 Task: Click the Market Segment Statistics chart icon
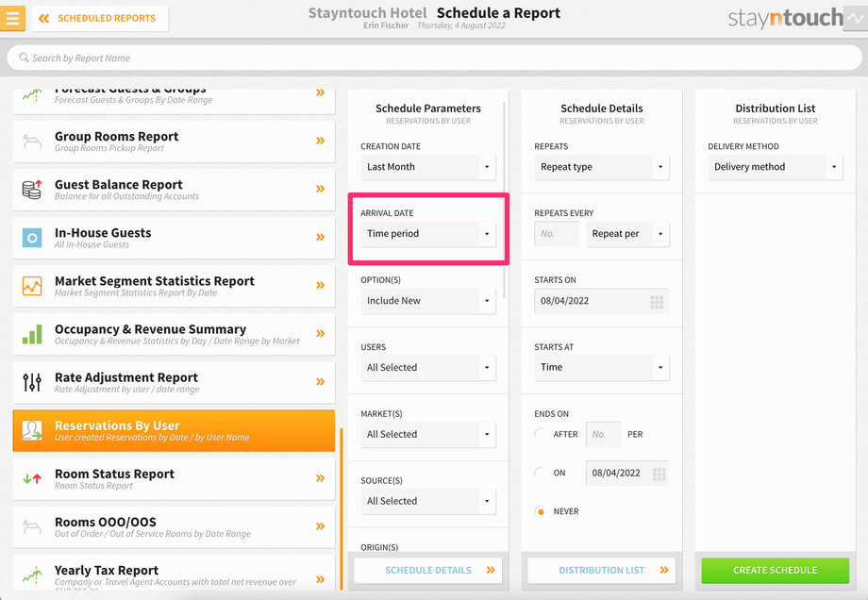click(32, 286)
